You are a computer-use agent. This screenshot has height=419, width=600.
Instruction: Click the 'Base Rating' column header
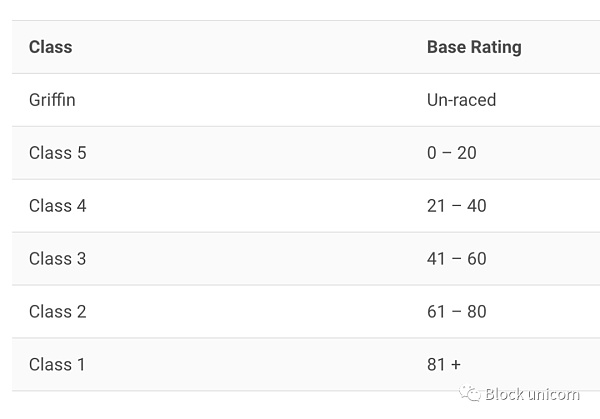tap(474, 47)
